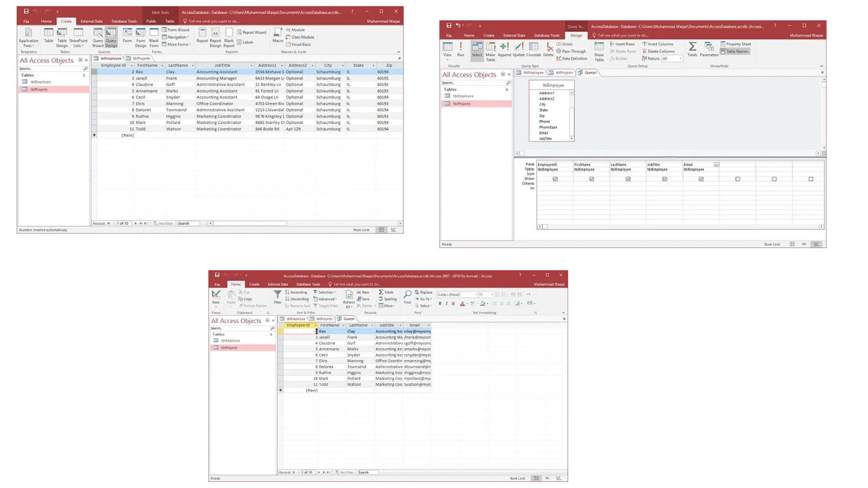
Task: Open the Calibri (Detail) font name dropdown
Action: [476, 294]
